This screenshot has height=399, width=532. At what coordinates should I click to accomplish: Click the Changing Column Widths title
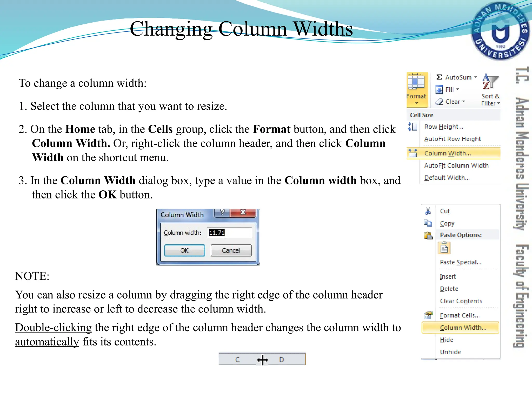click(x=241, y=29)
